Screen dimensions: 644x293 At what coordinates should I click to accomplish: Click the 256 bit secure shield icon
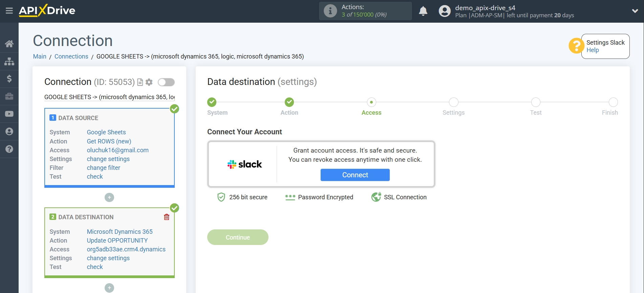pyautogui.click(x=221, y=197)
